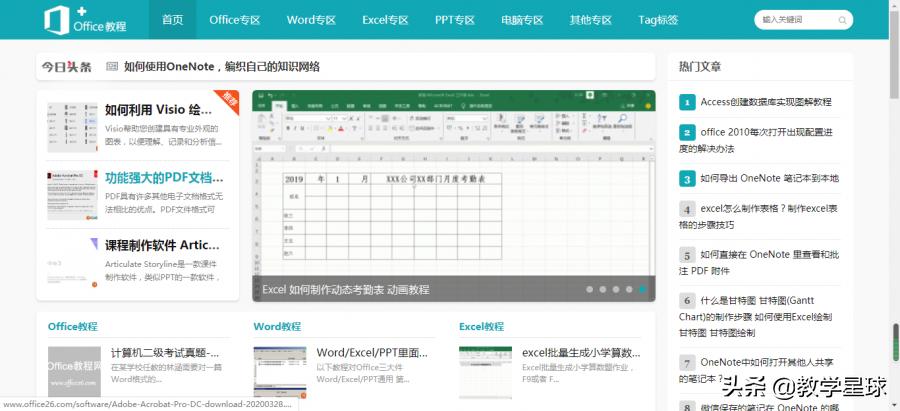Open office 2010每次打开出现配置进度 article

(756, 141)
